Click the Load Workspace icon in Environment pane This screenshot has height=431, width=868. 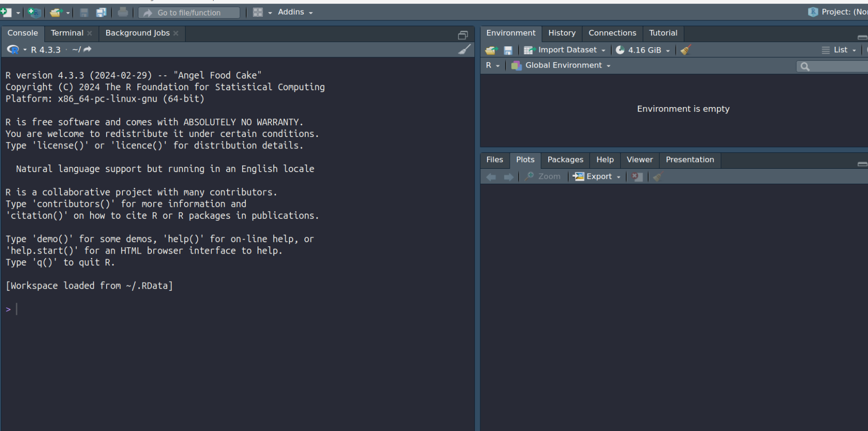tap(491, 50)
